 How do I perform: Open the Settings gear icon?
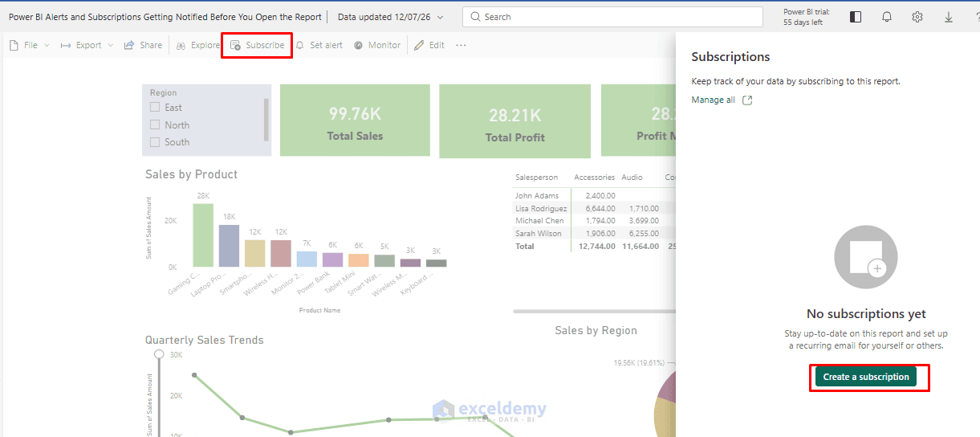tap(917, 17)
